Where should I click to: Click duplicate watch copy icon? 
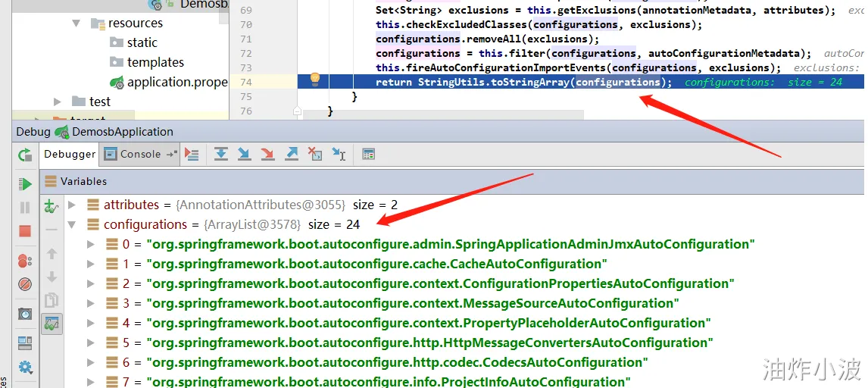[x=52, y=300]
